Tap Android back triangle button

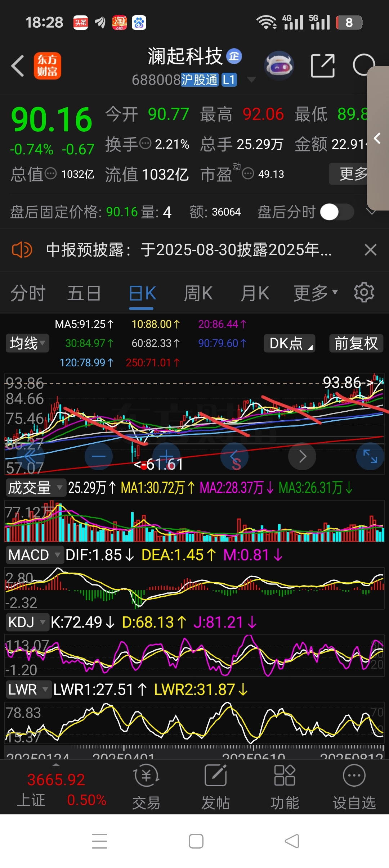292,841
